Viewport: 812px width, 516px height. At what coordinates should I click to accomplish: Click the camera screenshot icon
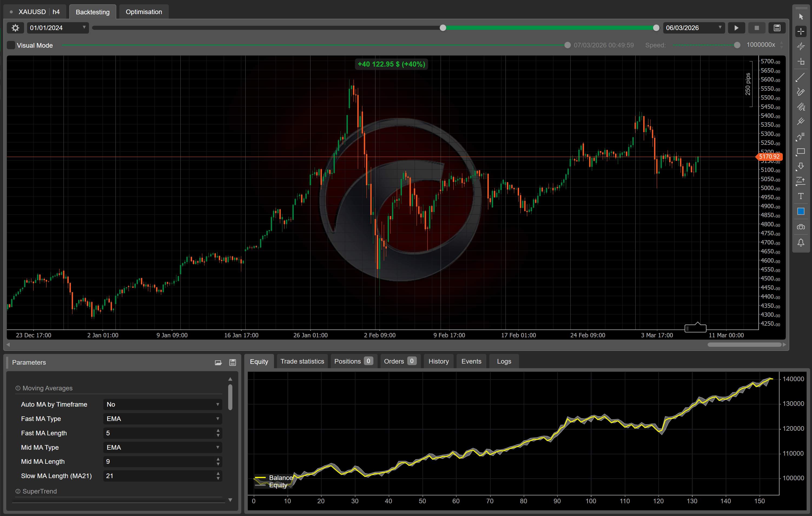(801, 227)
